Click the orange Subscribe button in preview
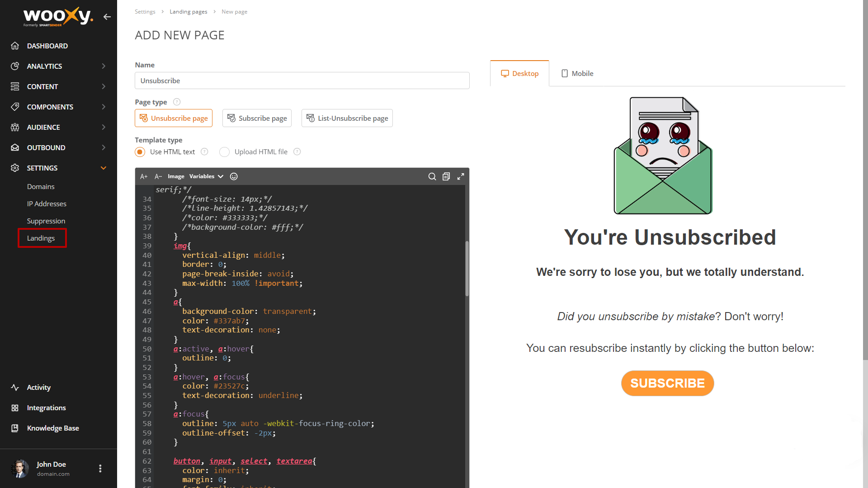 pyautogui.click(x=667, y=383)
